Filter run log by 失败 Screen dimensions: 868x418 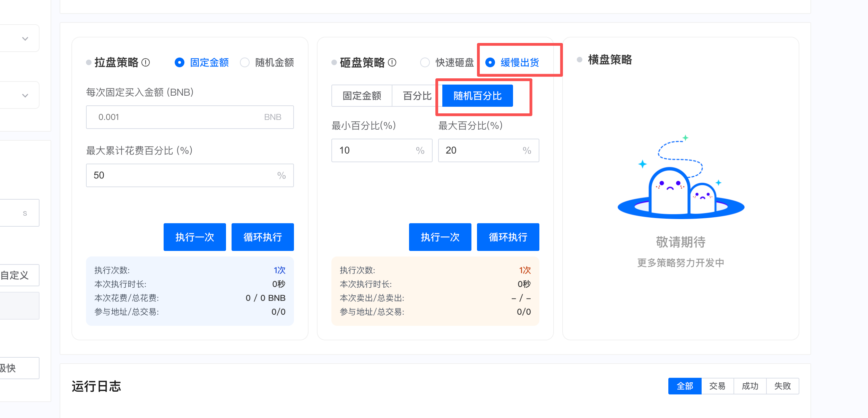(x=782, y=386)
